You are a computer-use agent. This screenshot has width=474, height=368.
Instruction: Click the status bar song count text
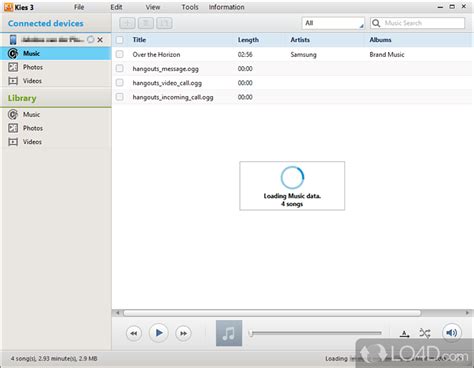(54, 359)
